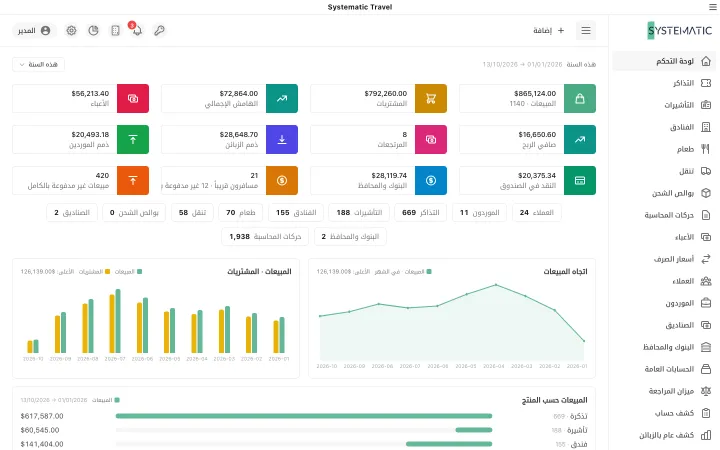Screen dimensions: 720x450
Task: Click the الصناديق 2 chip
Action: [72, 213]
